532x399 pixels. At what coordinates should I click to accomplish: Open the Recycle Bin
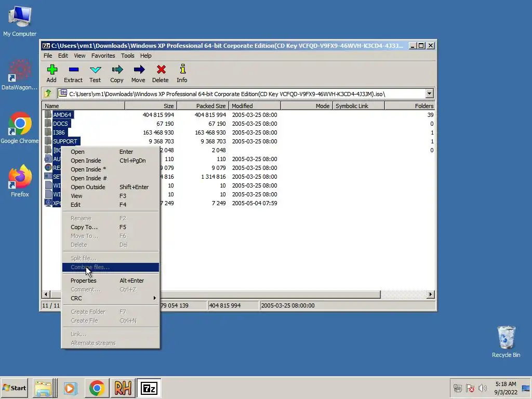click(506, 342)
